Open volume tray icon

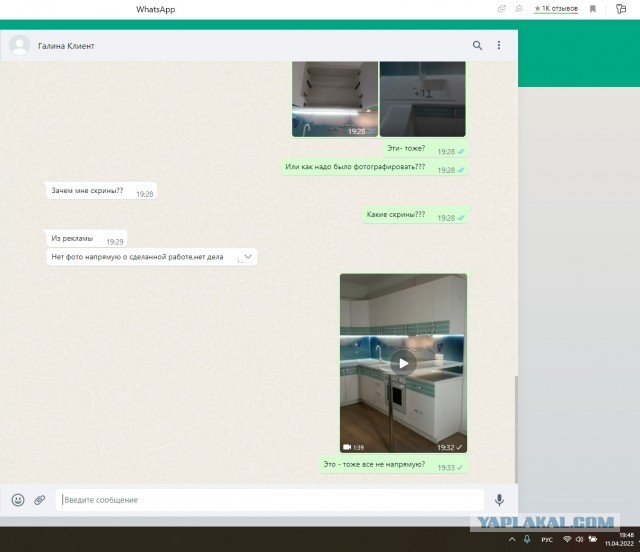coord(579,539)
